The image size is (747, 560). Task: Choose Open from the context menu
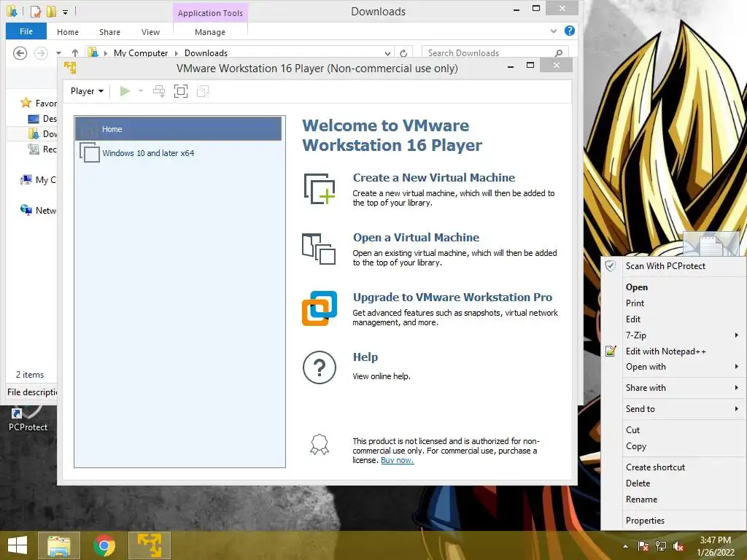pos(673,287)
